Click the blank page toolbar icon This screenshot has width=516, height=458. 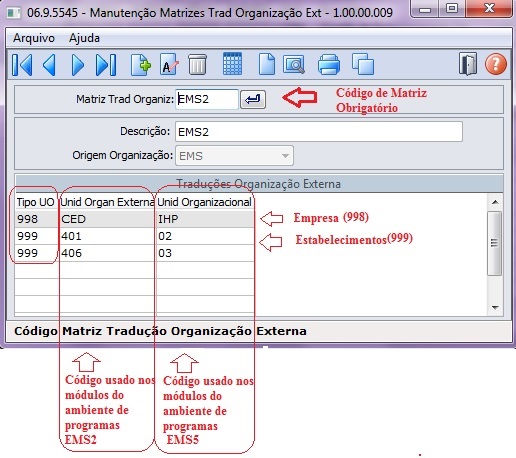(267, 64)
